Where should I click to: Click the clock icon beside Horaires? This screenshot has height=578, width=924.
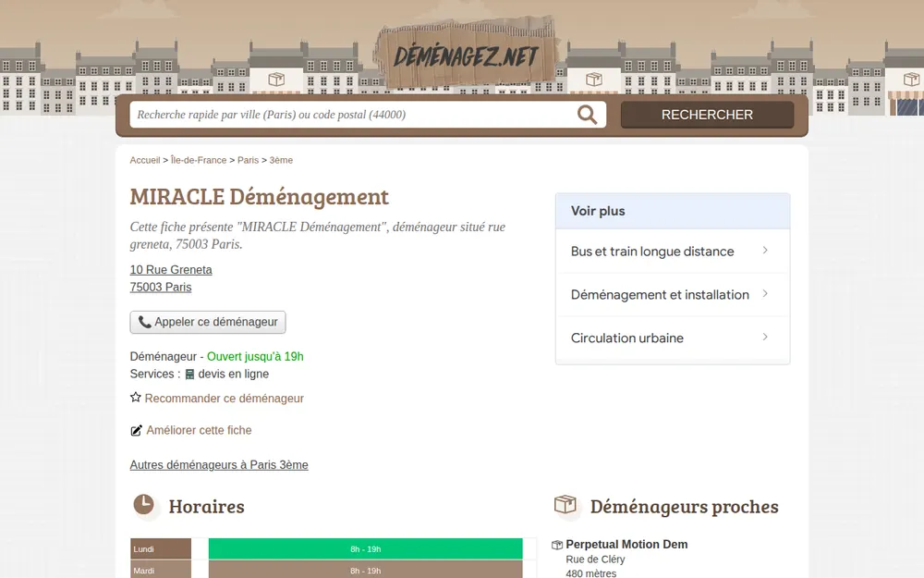(144, 505)
